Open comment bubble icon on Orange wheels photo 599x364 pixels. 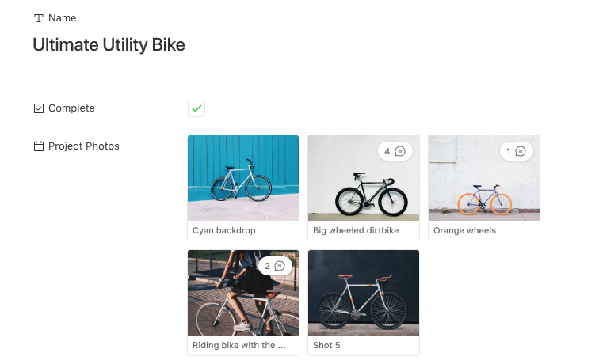tap(521, 151)
